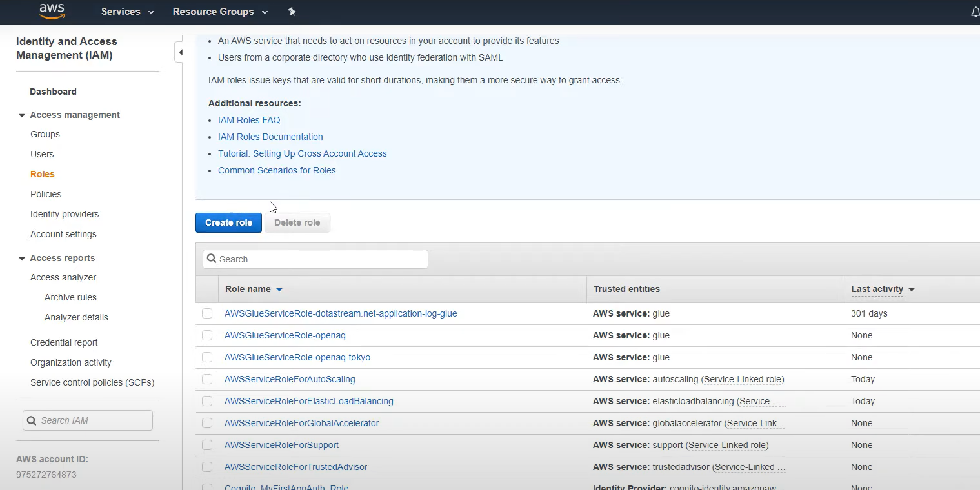Open role AWSServiceRoleForAutoScaling
The image size is (980, 490).
(290, 379)
